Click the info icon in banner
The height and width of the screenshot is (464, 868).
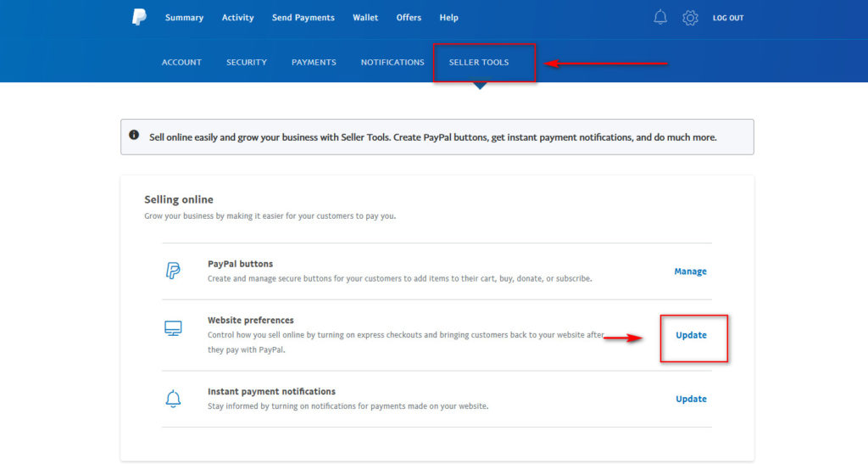134,135
